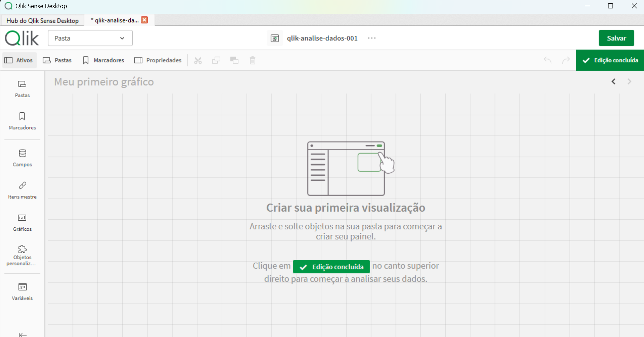Toggle the Propriedades panel

coord(158,61)
